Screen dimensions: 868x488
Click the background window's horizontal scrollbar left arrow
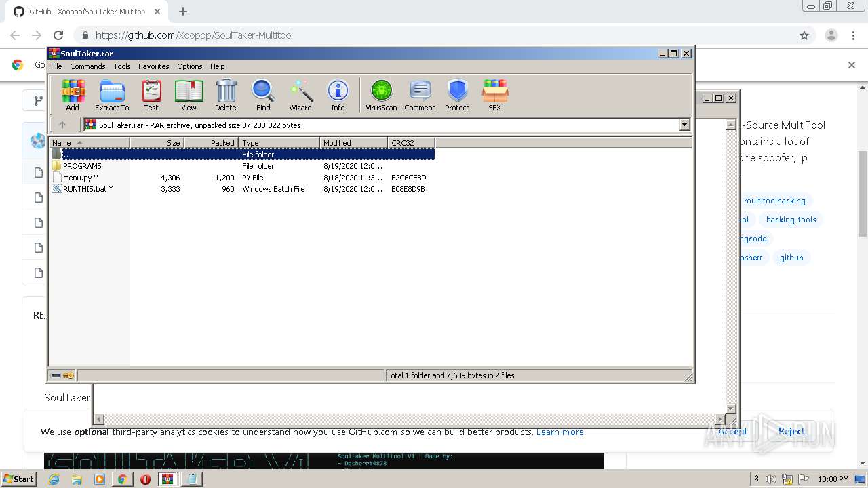(x=98, y=420)
